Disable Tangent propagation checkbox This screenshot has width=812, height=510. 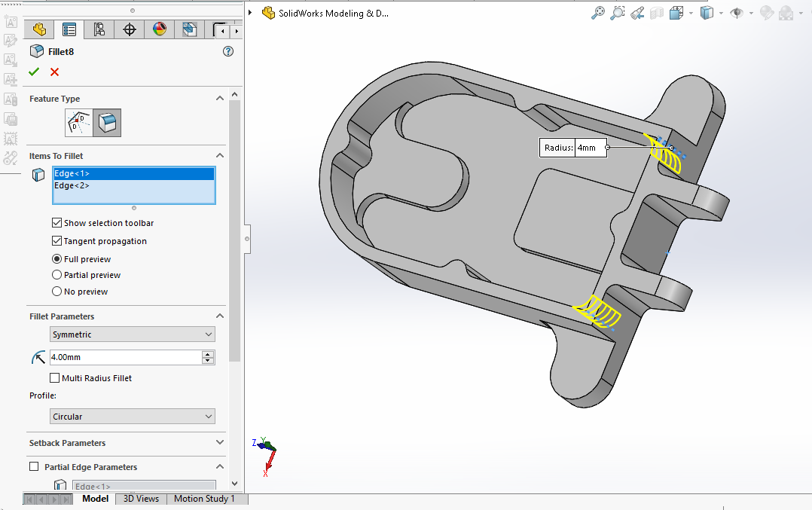coord(56,241)
